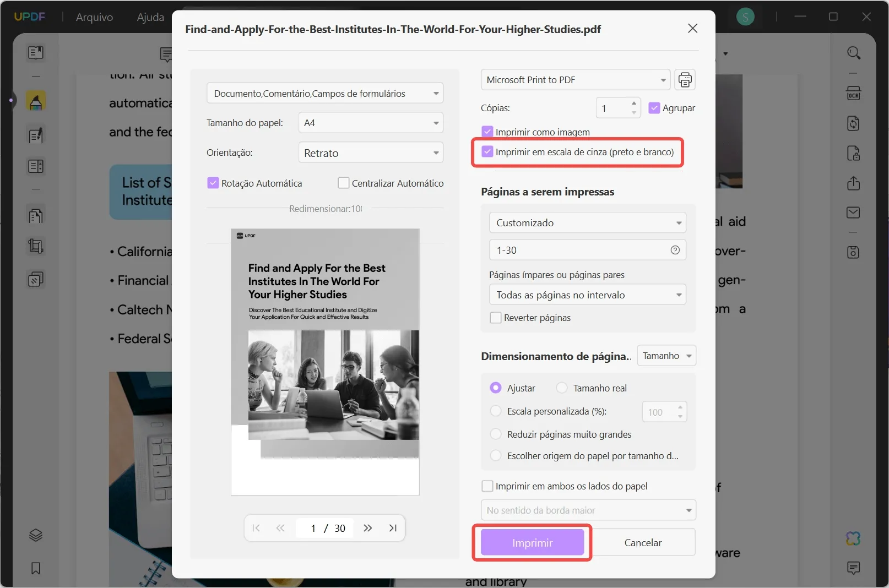Screen dimensions: 889x588
Task: Select the Tamanho real radio option
Action: [x=562, y=388]
